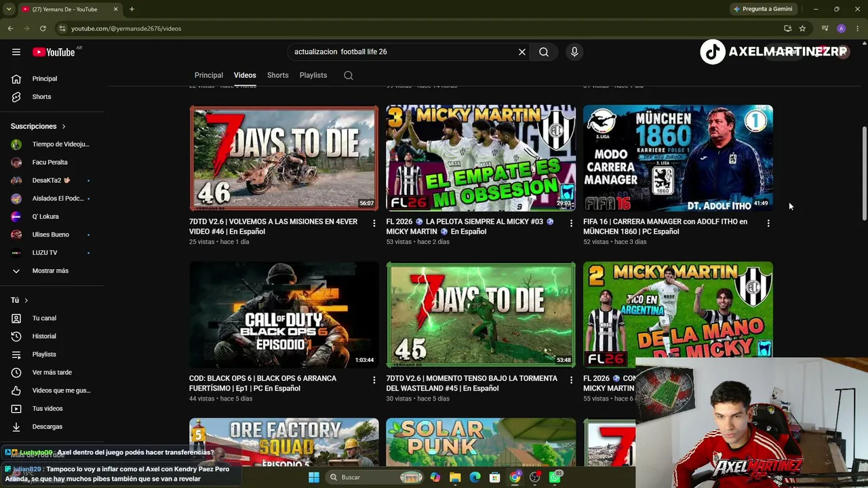Open options menu for 7DTD video #46

pyautogui.click(x=374, y=223)
